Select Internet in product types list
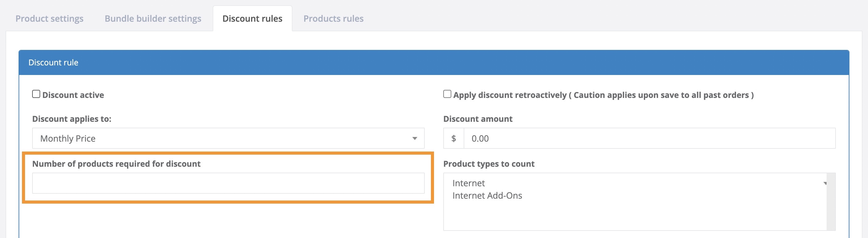Image resolution: width=868 pixels, height=238 pixels. 468,183
